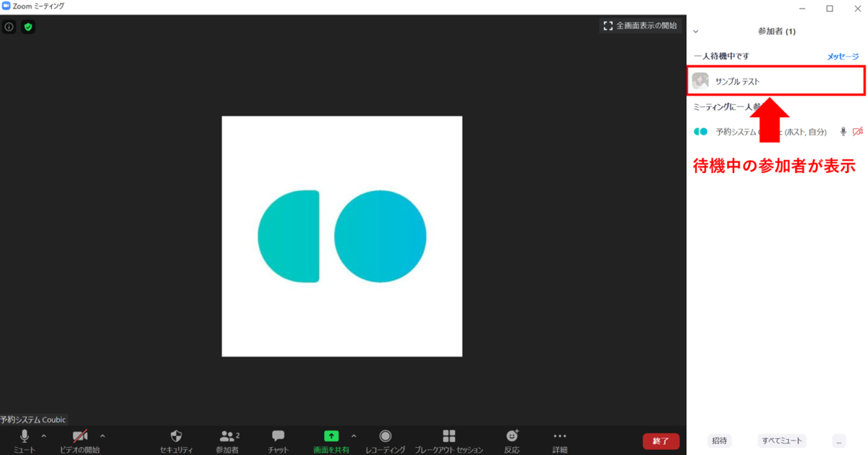Viewport: 868px width, 455px height.
Task: Click the Message link for waiting room
Action: (843, 56)
